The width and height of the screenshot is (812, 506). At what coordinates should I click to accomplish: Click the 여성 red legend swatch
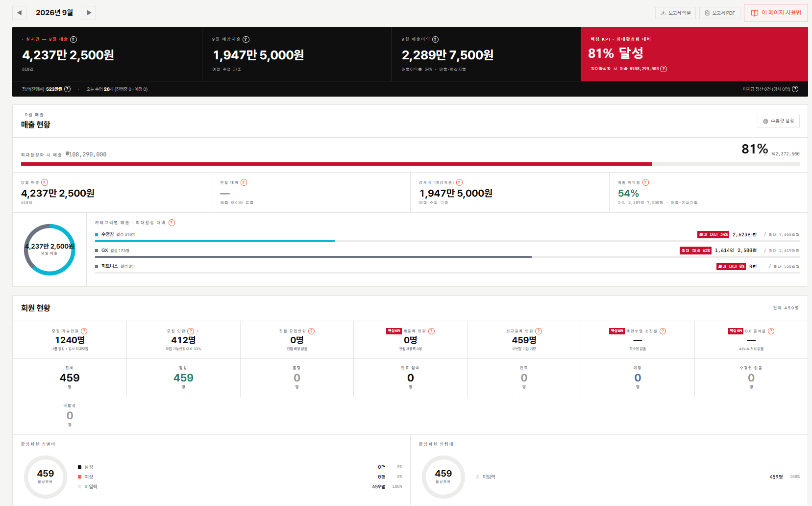click(x=79, y=477)
